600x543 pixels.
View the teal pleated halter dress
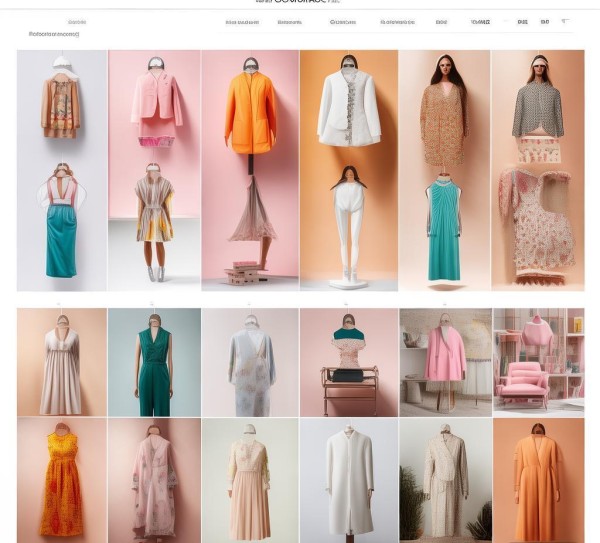click(x=443, y=230)
